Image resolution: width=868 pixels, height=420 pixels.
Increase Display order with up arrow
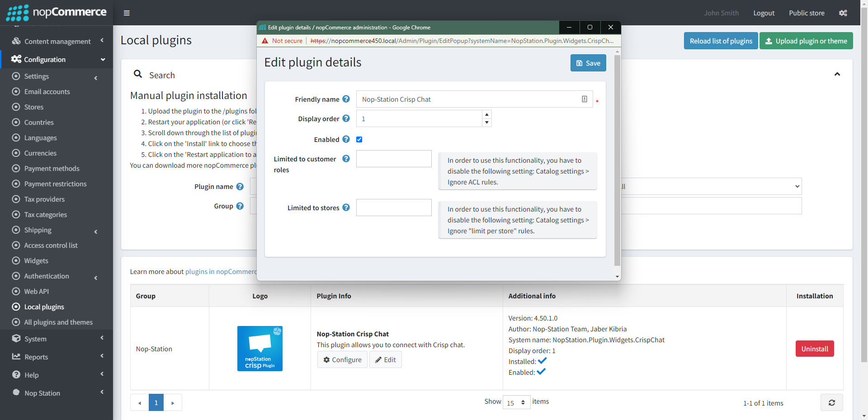point(487,114)
